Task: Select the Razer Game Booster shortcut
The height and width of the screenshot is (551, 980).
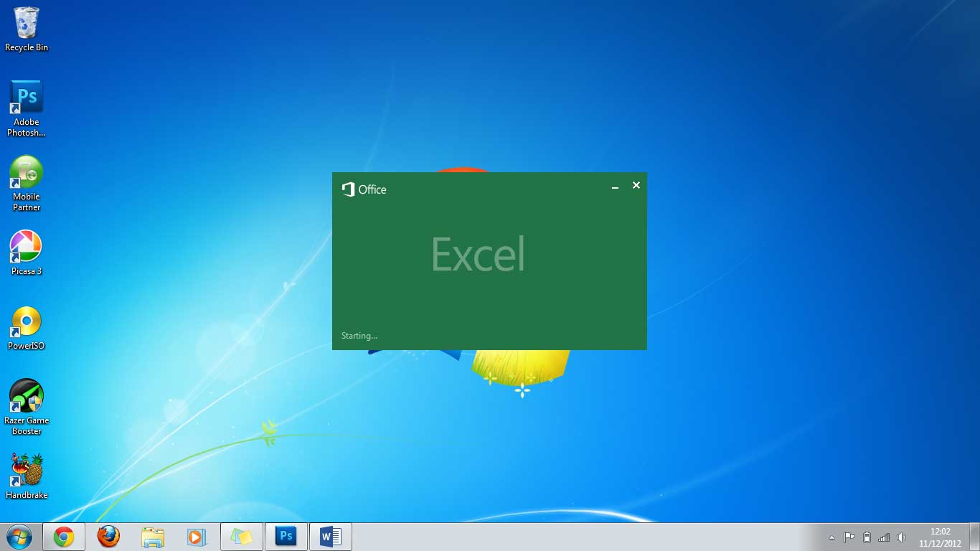Action: 27,407
